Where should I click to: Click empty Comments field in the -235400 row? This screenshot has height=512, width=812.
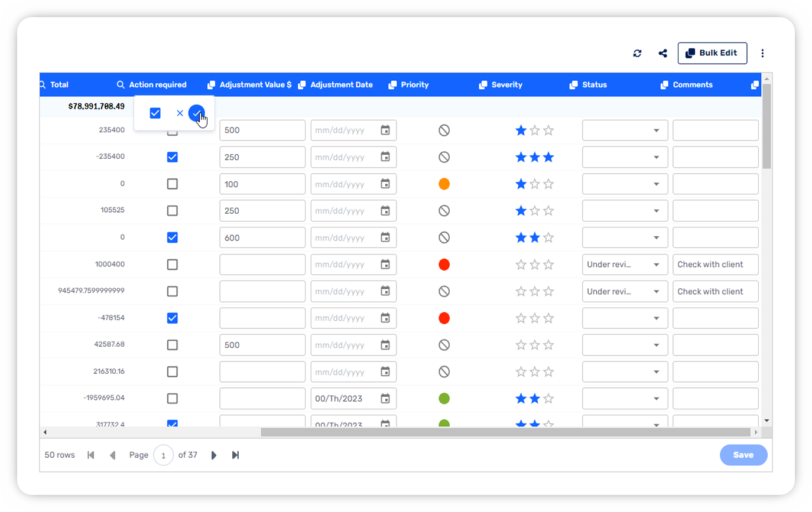(716, 157)
